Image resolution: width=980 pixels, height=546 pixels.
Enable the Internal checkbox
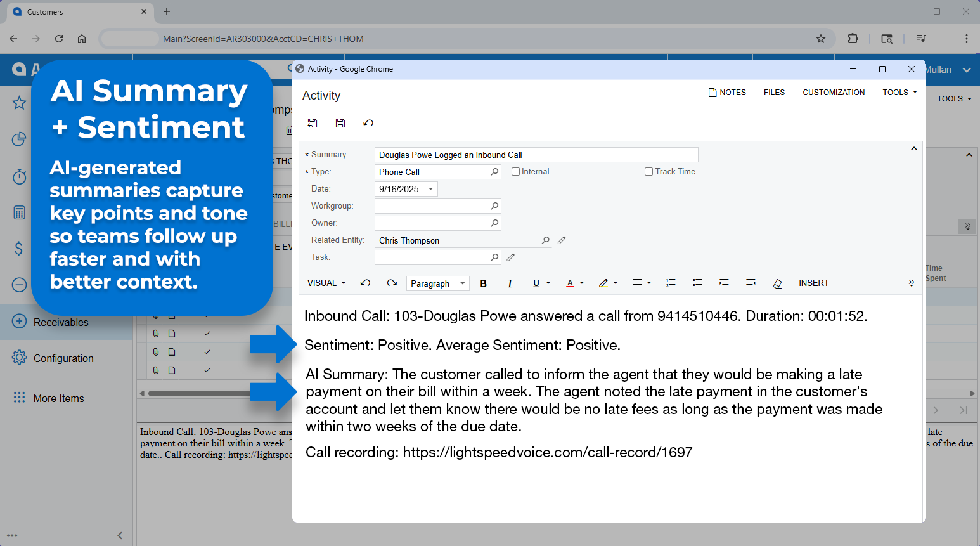pyautogui.click(x=516, y=172)
